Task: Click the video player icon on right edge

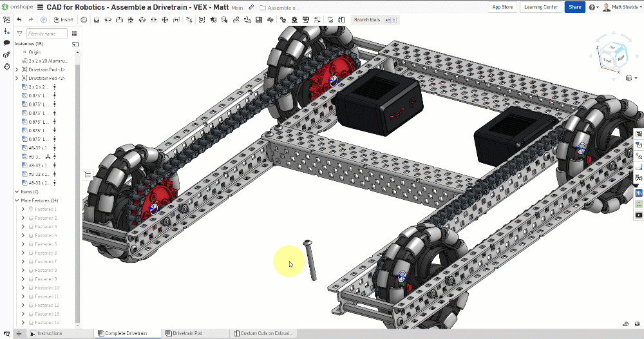Action: tap(639, 215)
